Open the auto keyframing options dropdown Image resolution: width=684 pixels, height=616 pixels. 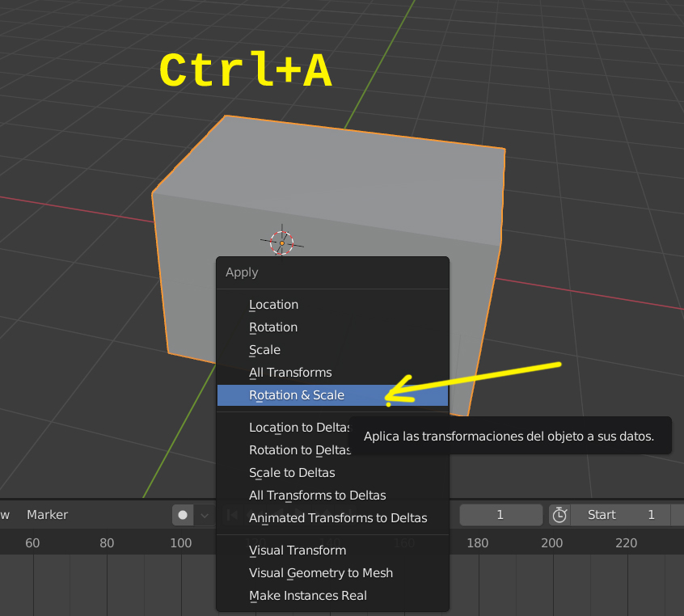click(x=205, y=515)
